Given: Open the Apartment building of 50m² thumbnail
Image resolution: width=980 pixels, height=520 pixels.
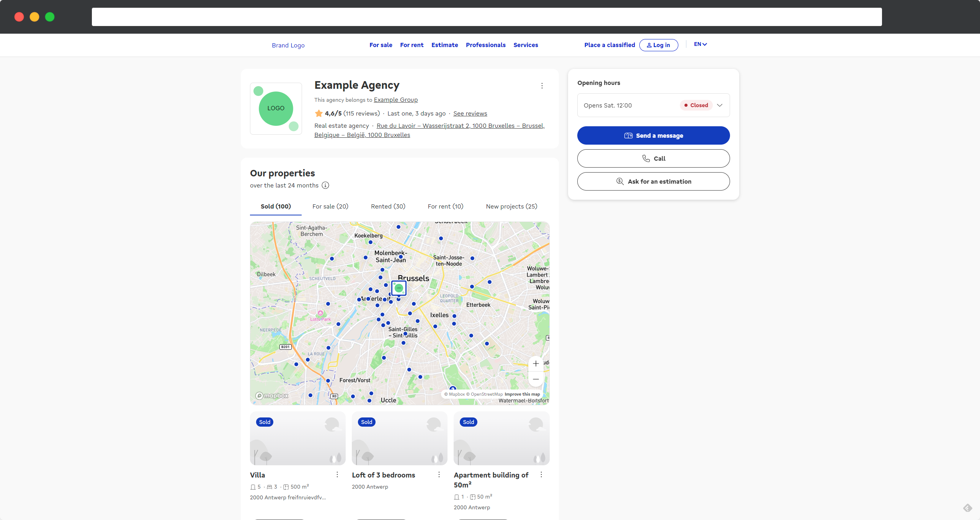Looking at the screenshot, I should click(501, 438).
